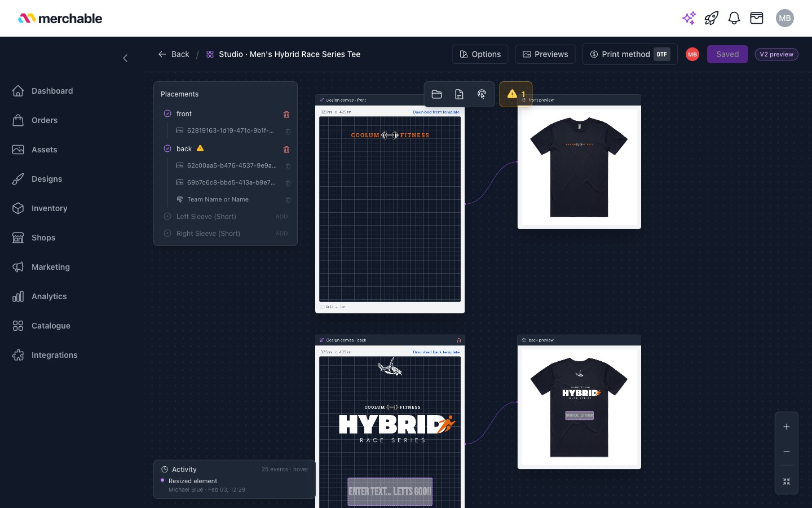Click the Saved button

point(727,54)
